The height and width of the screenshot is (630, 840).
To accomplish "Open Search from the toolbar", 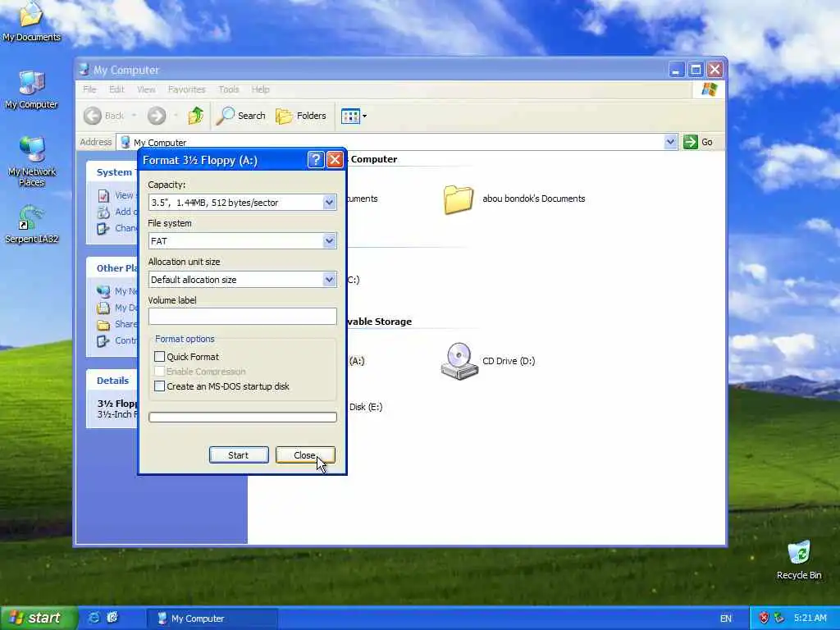I will 241,116.
